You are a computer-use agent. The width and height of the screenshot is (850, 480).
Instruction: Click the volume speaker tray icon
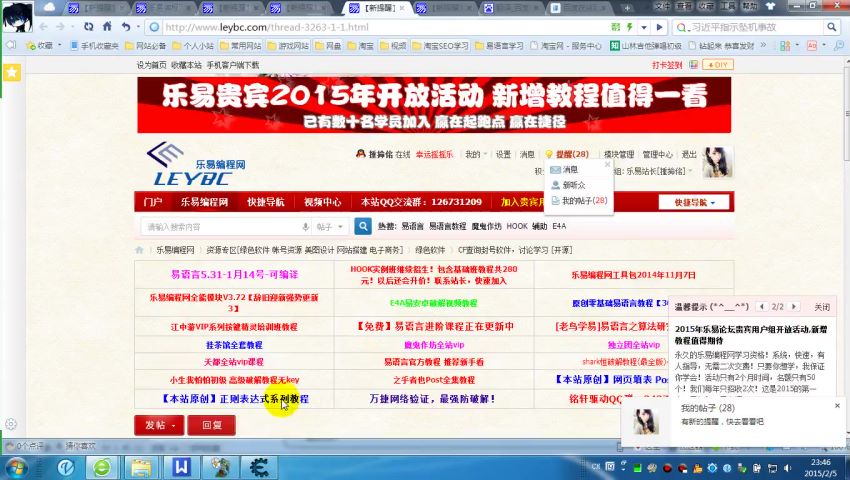pyautogui.click(x=788, y=468)
